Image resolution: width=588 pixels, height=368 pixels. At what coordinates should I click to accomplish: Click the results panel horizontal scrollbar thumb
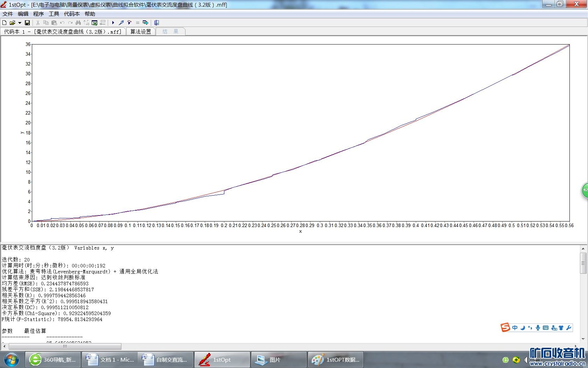(65, 346)
